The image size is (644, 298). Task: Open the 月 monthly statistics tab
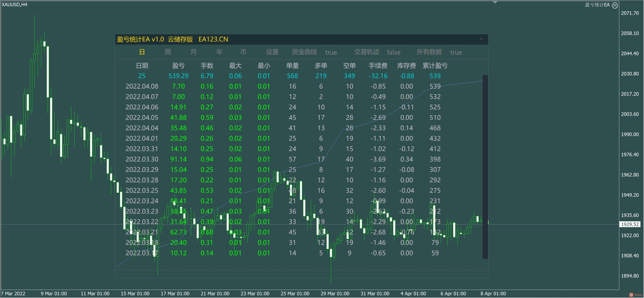[x=193, y=52]
